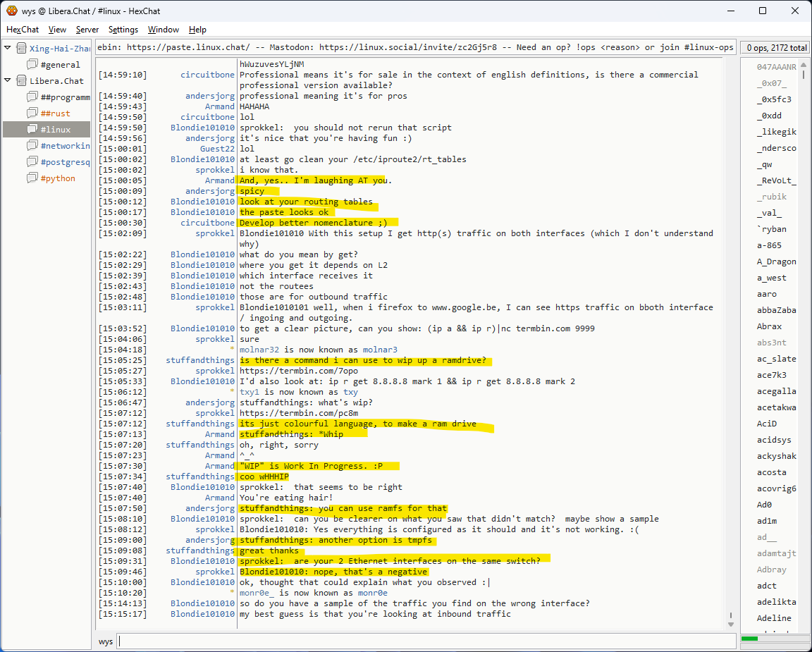Image resolution: width=812 pixels, height=652 pixels.
Task: Click the chat scrollbar down arrow
Action: click(730, 615)
